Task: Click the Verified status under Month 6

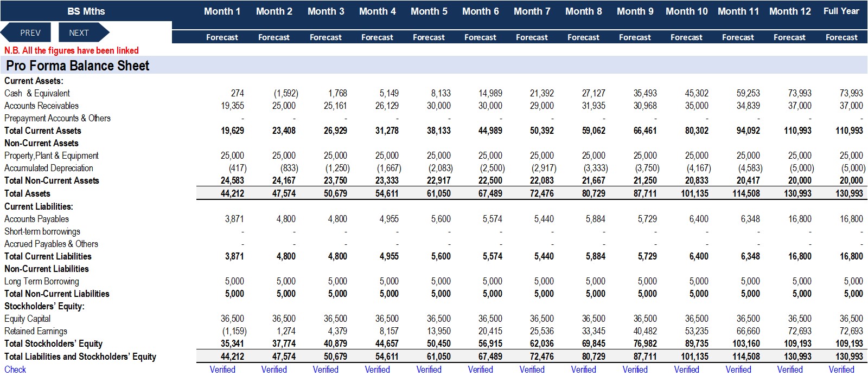Action: [480, 369]
